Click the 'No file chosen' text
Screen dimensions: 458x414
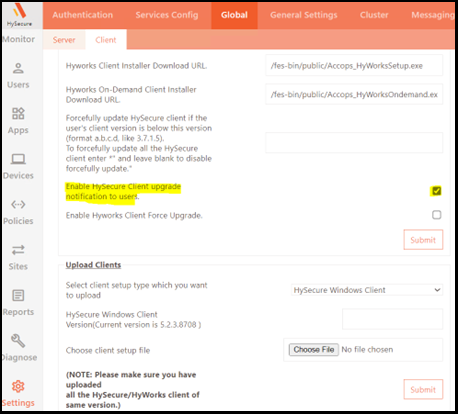pos(367,350)
